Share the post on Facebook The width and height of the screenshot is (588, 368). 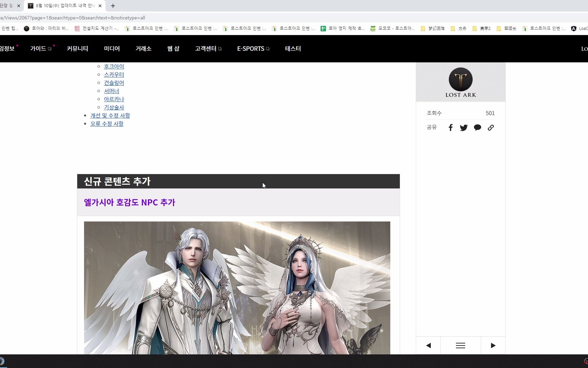[451, 127]
